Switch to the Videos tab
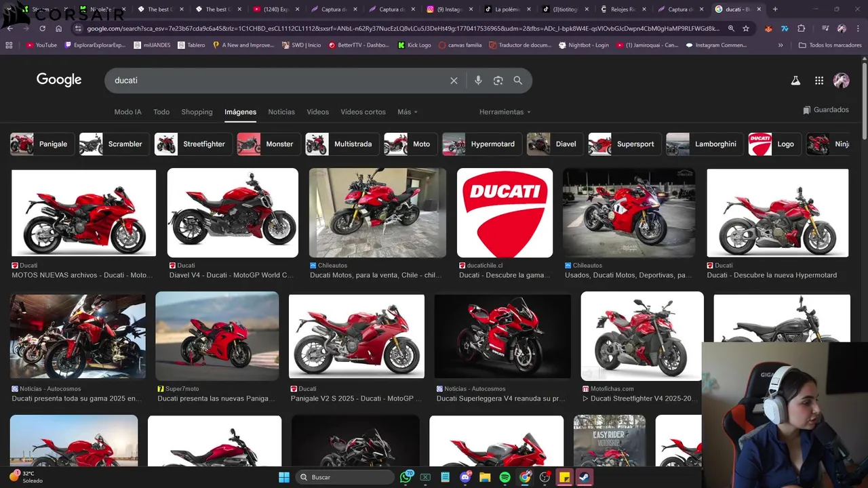868x488 pixels. pyautogui.click(x=317, y=112)
